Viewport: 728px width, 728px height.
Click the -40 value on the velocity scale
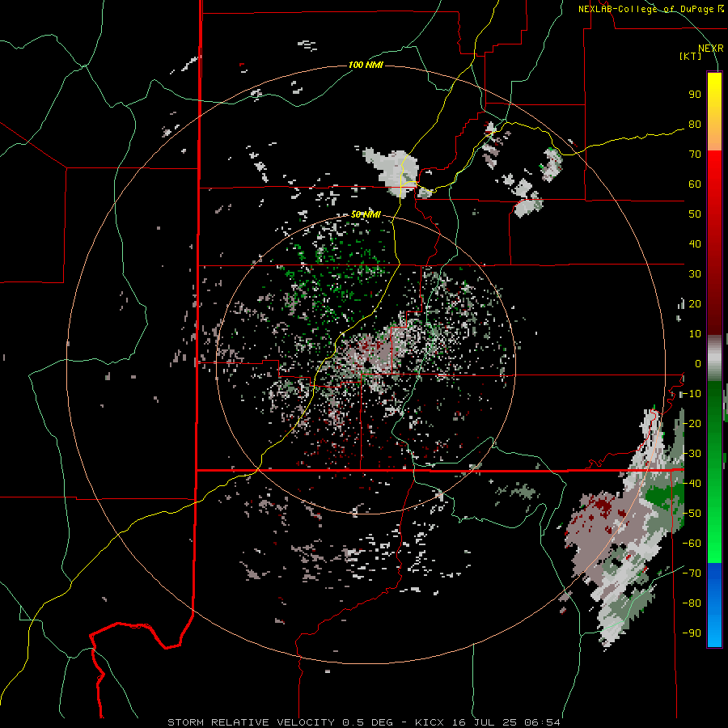[692, 484]
